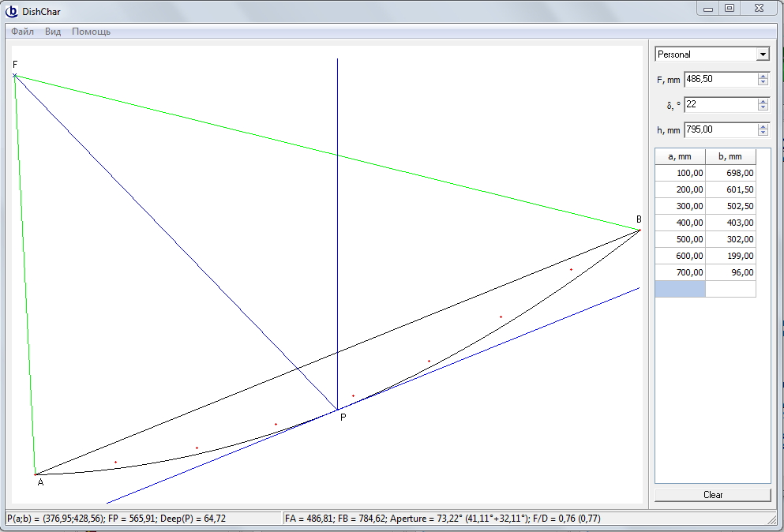784x532 pixels.
Task: Close the DishChar window
Action: [759, 9]
